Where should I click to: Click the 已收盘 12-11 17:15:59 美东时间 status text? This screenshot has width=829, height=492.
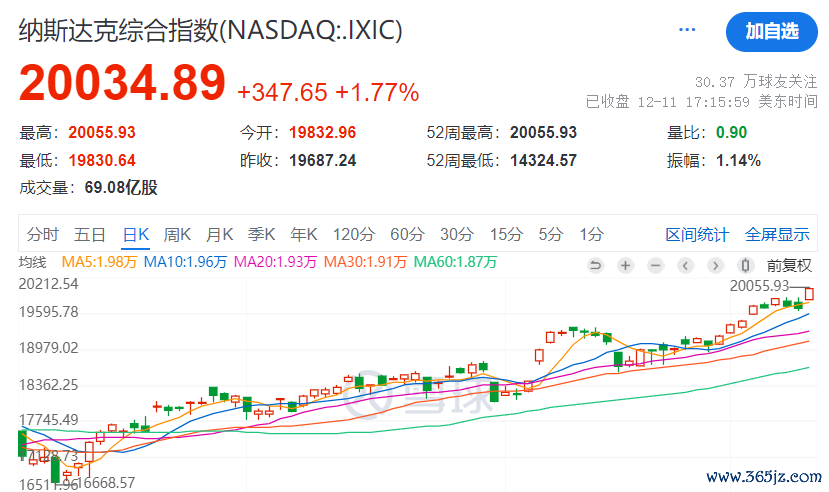point(702,101)
